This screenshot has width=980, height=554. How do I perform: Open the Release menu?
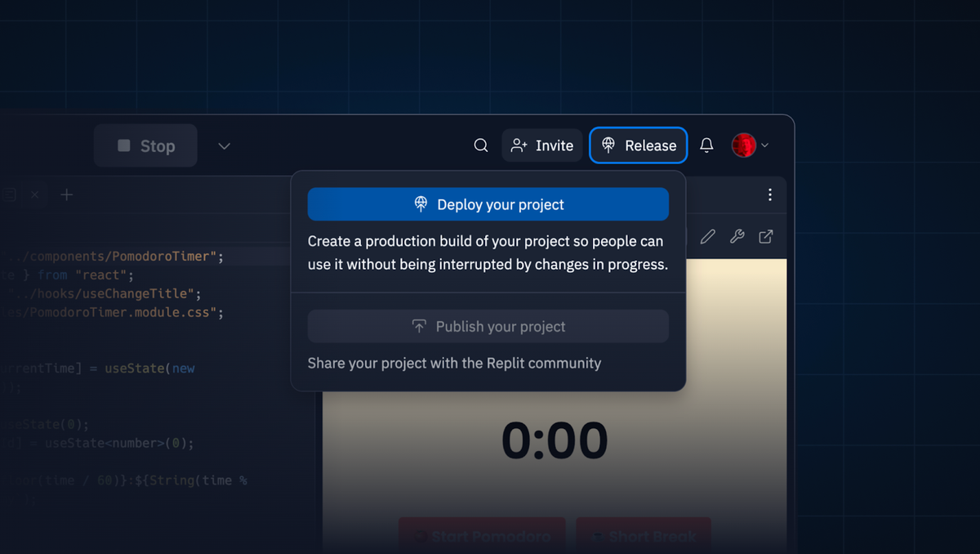[638, 145]
